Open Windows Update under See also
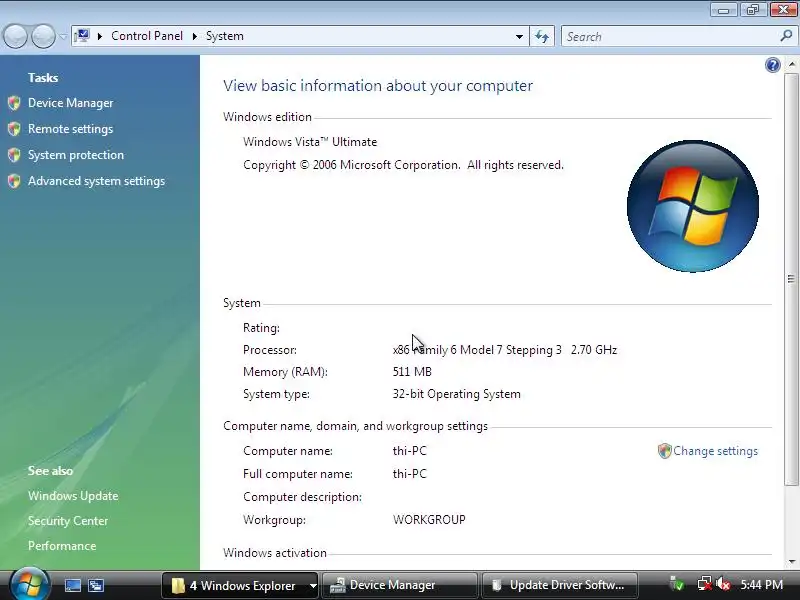 point(73,496)
